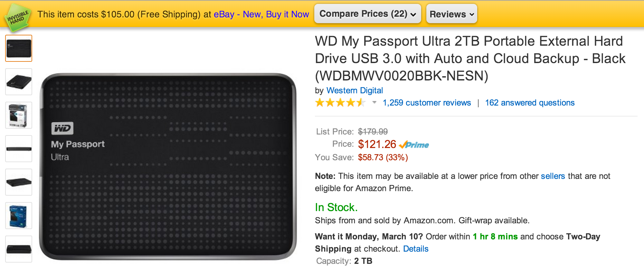Select the thin side-edge profile thumbnail
This screenshot has height=269, width=644.
coord(19,149)
